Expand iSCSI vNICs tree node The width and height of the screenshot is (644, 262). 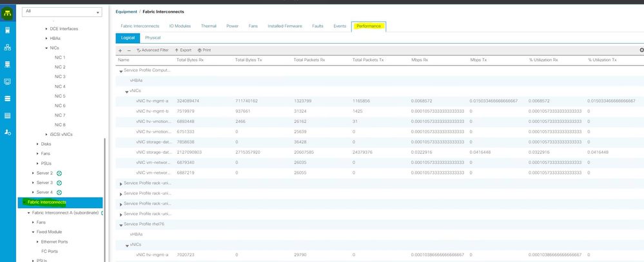coord(46,135)
